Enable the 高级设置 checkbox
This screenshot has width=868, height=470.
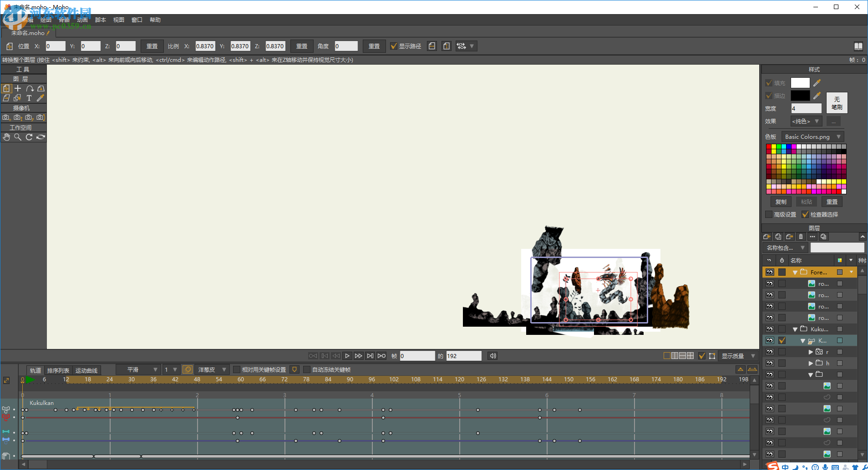pyautogui.click(x=769, y=214)
